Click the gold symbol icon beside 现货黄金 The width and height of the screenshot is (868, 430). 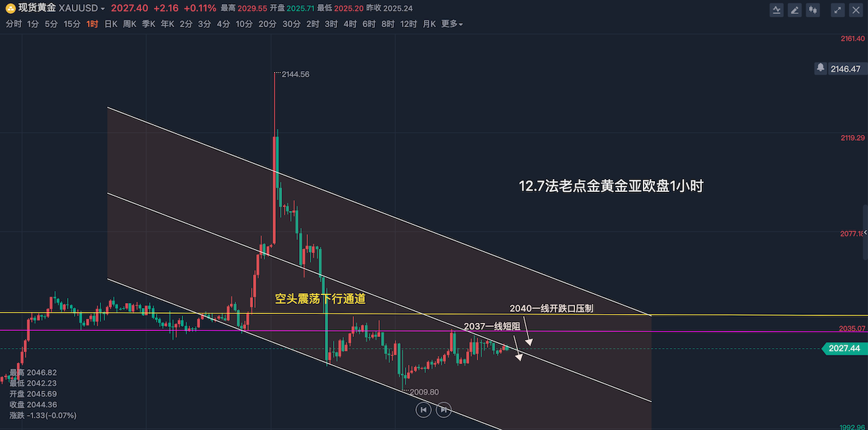coord(10,9)
